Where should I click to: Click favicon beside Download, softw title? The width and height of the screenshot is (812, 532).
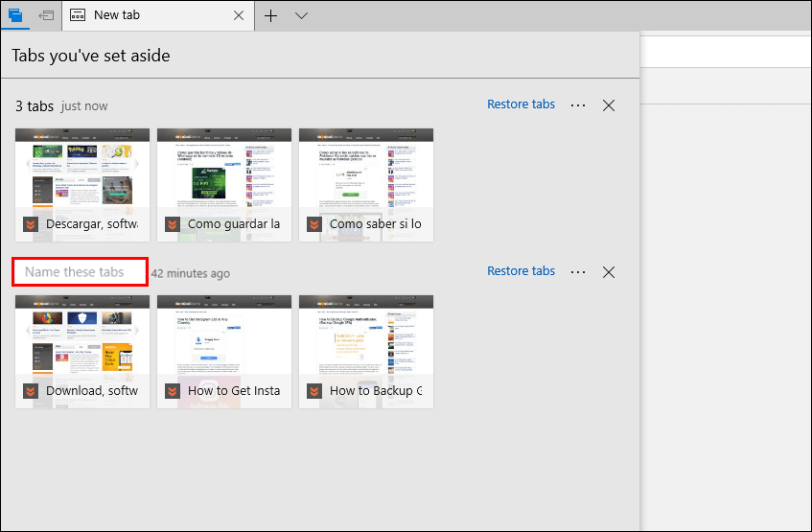(x=31, y=391)
